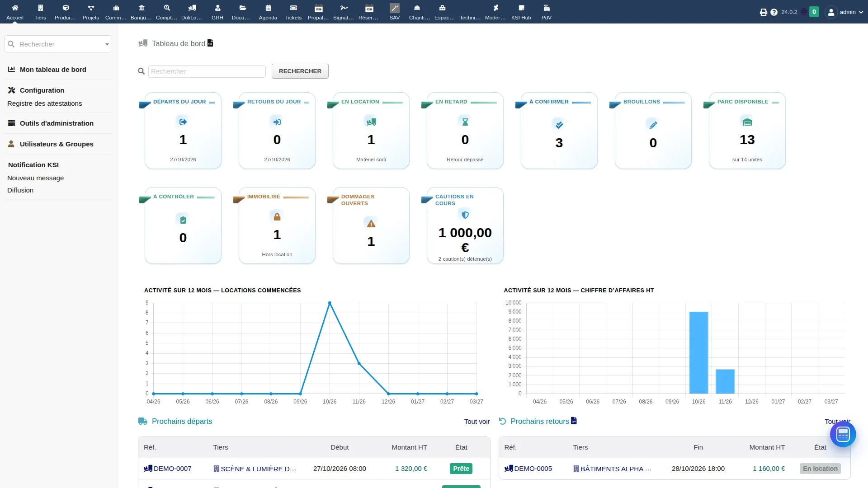
Task: Open the BÂTIMENTS ALPHA third party
Action: click(616, 469)
